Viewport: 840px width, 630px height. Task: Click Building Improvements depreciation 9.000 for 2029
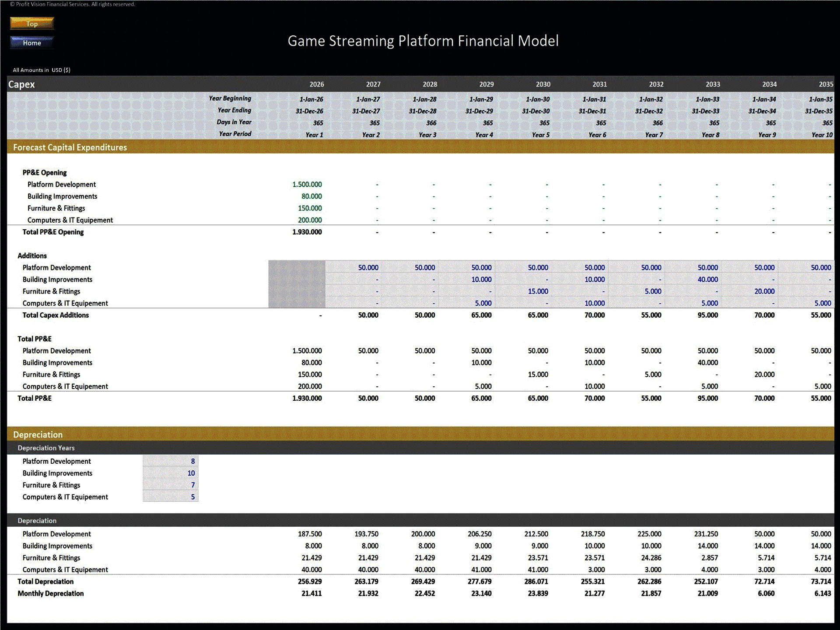click(483, 546)
